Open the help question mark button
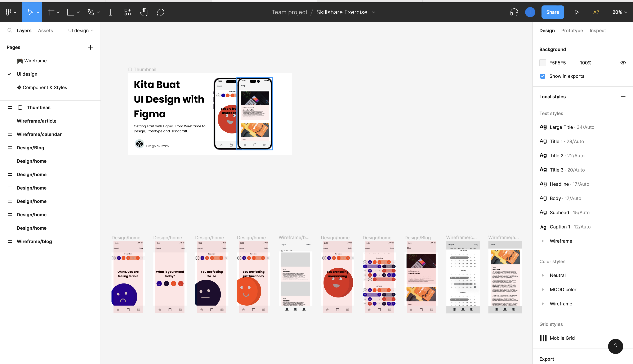This screenshot has height=364, width=633. [615, 346]
